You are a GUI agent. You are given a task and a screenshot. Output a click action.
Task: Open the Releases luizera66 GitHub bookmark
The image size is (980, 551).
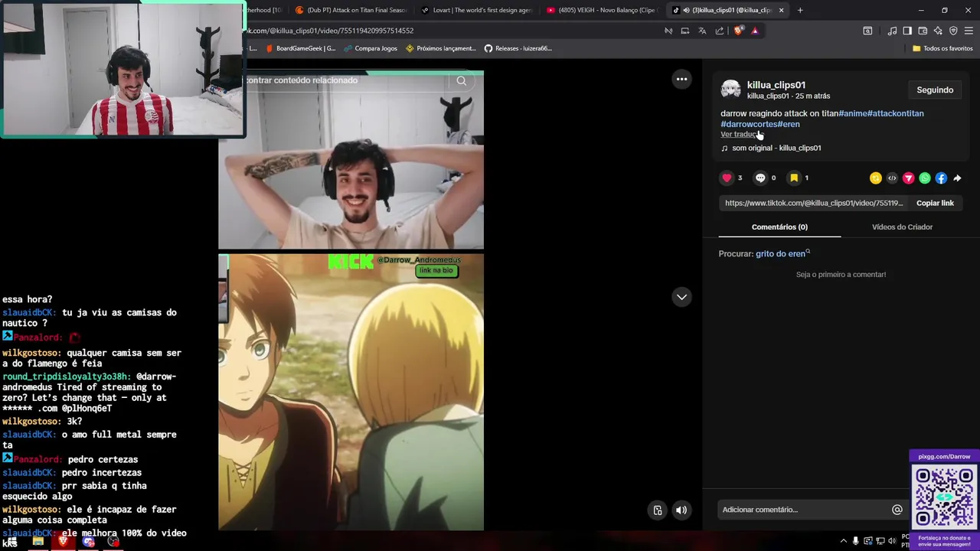(x=518, y=48)
